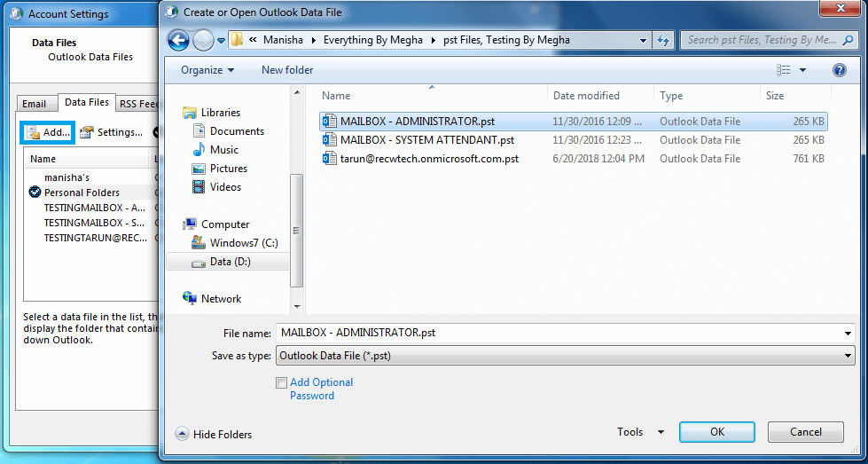Open Libraries in the navigation pane
868x464 pixels.
[x=212, y=113]
